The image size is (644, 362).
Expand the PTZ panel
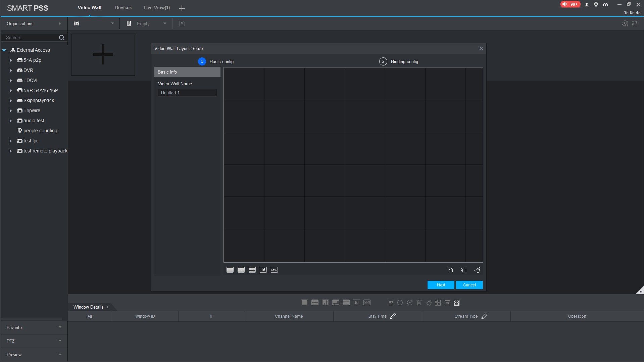click(34, 341)
